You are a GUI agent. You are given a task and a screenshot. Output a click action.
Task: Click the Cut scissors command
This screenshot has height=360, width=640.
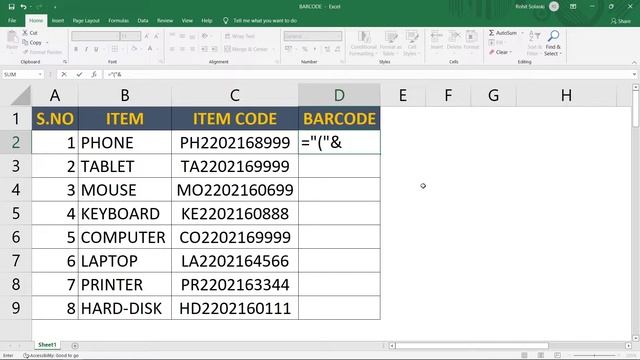click(30, 33)
